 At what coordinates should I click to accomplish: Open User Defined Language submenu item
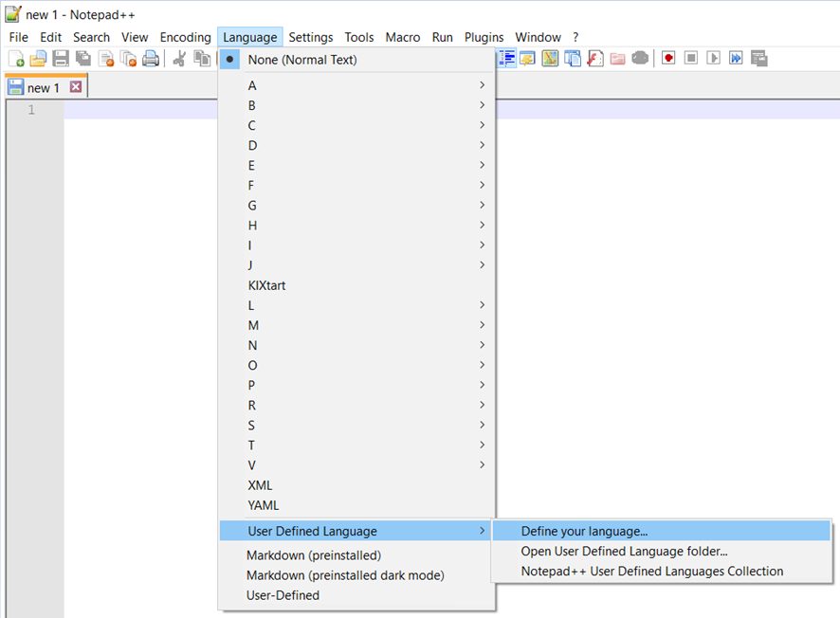(x=356, y=531)
